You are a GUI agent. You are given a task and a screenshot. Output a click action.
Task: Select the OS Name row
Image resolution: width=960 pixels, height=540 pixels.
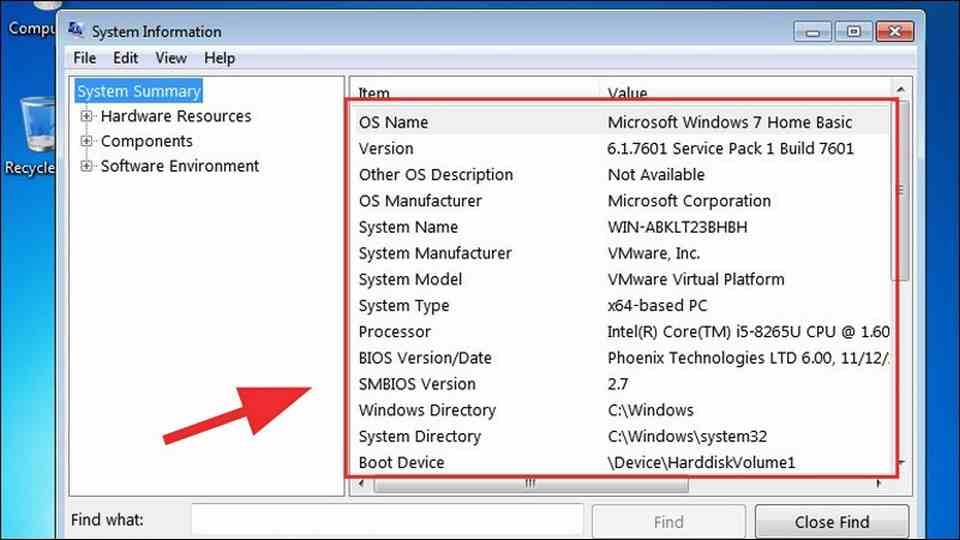click(621, 122)
